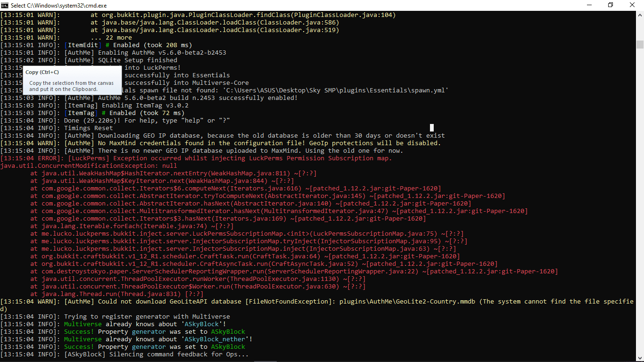
Task: Click 'build n.2453 successfully enabled!' line
Action: (149, 98)
